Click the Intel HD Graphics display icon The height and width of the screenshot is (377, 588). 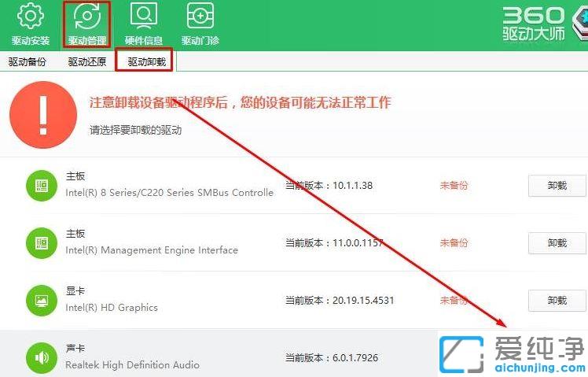[x=42, y=301]
